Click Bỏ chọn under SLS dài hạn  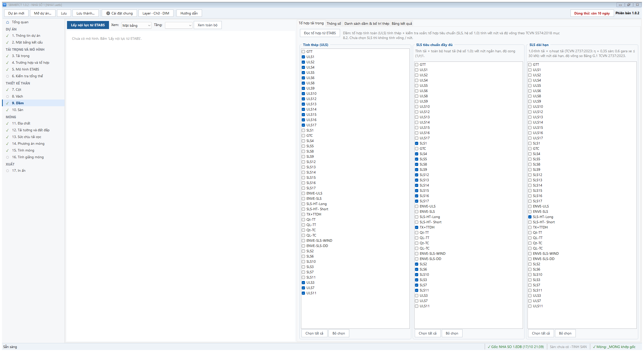click(x=565, y=333)
